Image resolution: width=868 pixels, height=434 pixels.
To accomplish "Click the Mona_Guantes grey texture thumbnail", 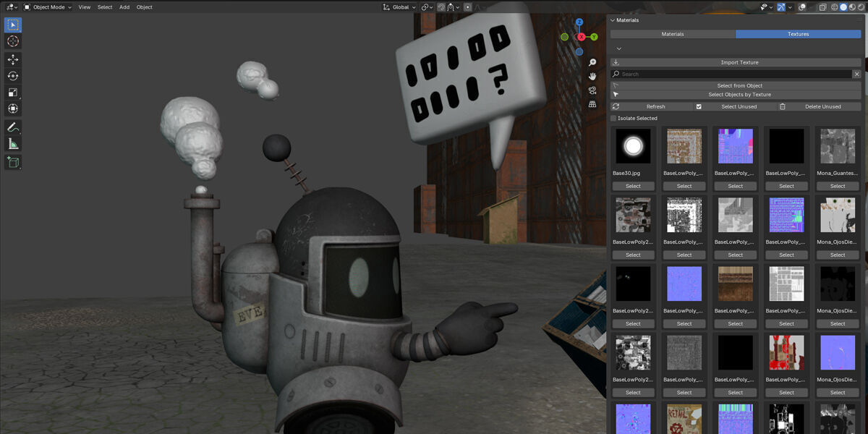I will [x=838, y=146].
